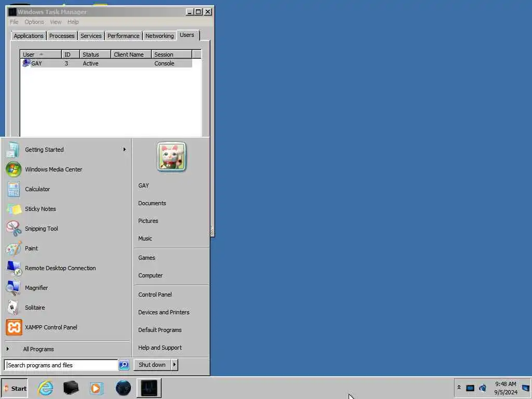The height and width of the screenshot is (399, 532).
Task: Open the black folder taskbar icon
Action: point(71,388)
